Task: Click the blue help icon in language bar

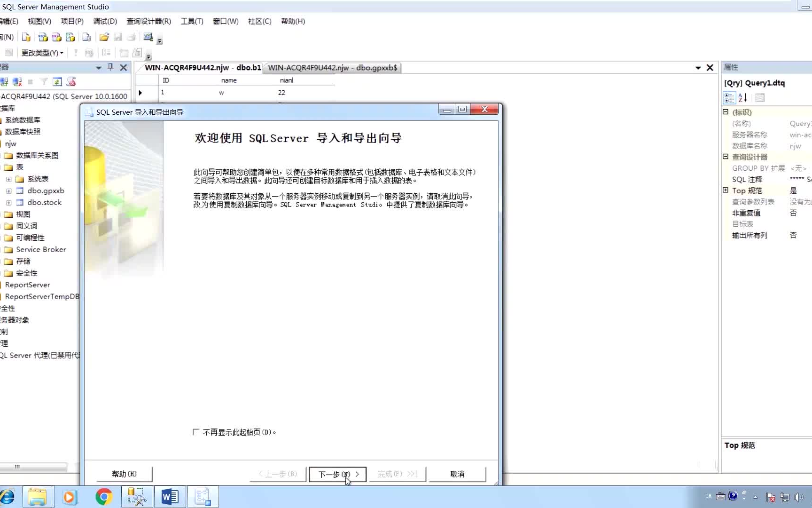Action: 733,496
